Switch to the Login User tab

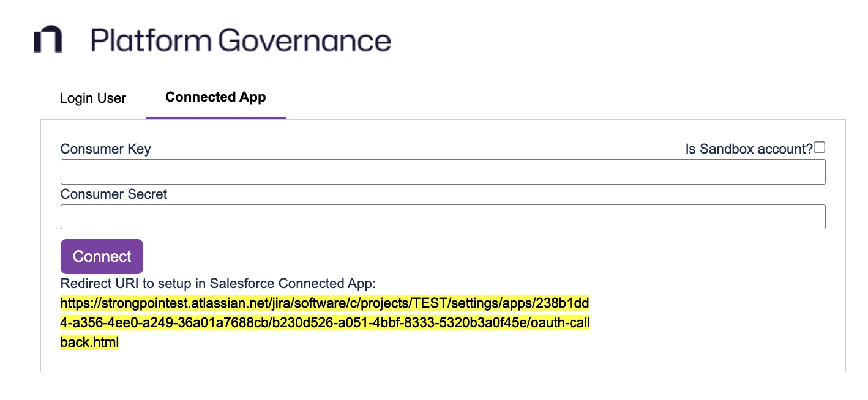[92, 98]
